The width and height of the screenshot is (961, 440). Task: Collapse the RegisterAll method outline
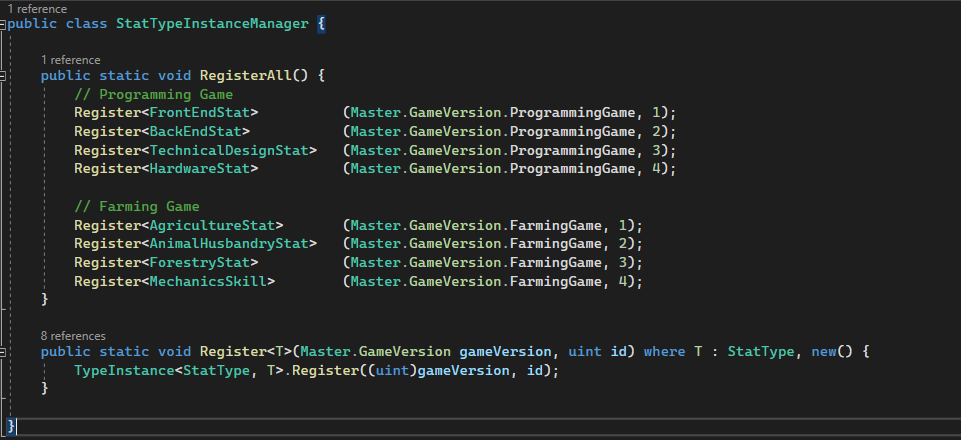[3, 76]
